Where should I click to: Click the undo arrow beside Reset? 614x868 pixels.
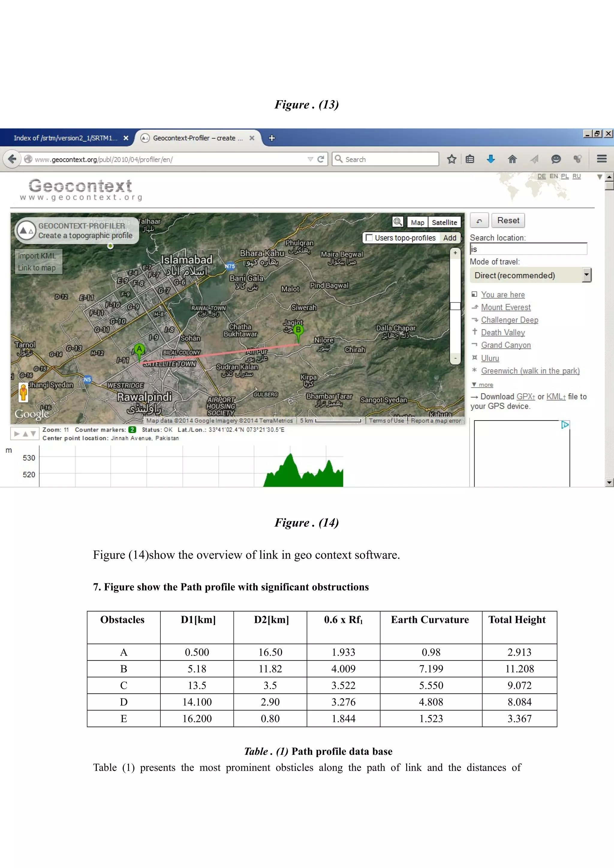tap(479, 221)
